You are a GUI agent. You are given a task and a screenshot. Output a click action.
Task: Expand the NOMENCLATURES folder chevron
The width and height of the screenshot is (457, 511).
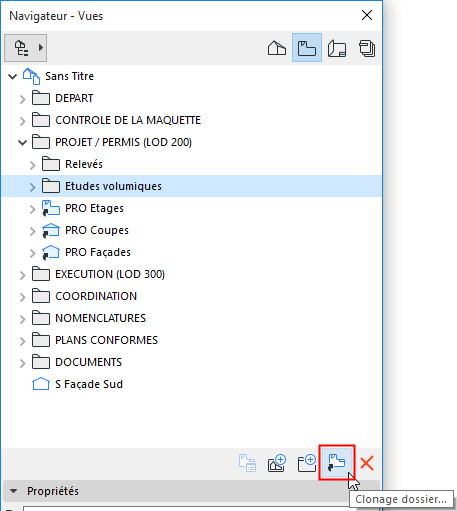click(x=22, y=319)
